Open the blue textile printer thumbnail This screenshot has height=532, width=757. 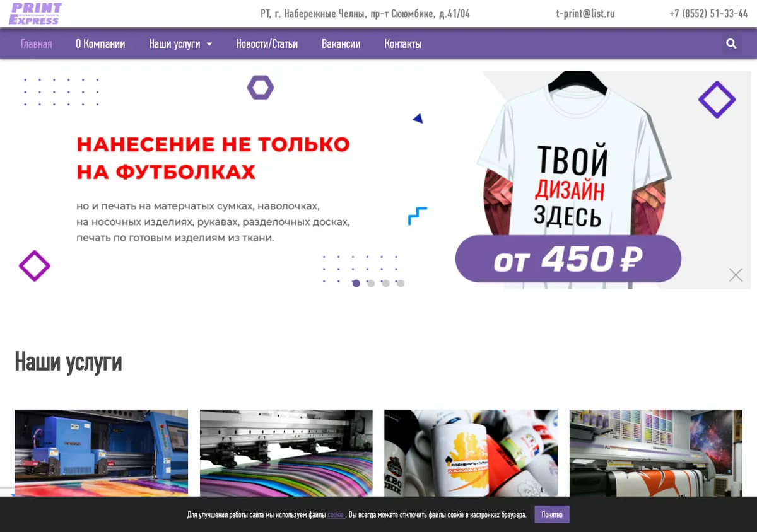click(101, 453)
